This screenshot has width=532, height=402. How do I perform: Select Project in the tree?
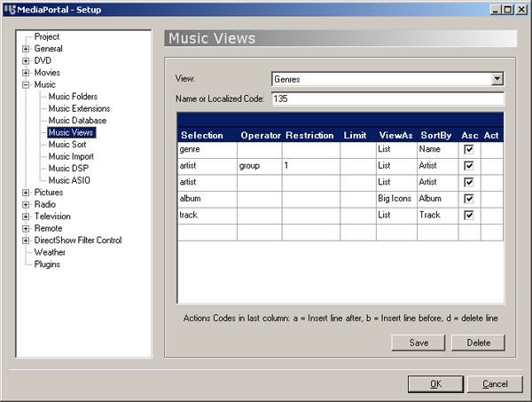[47, 36]
